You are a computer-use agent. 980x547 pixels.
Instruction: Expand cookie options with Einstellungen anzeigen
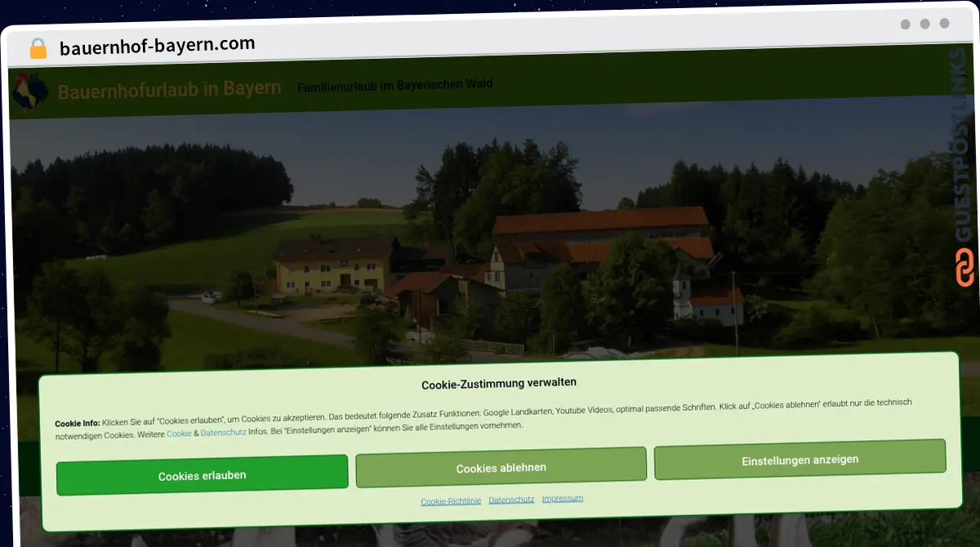tap(800, 460)
